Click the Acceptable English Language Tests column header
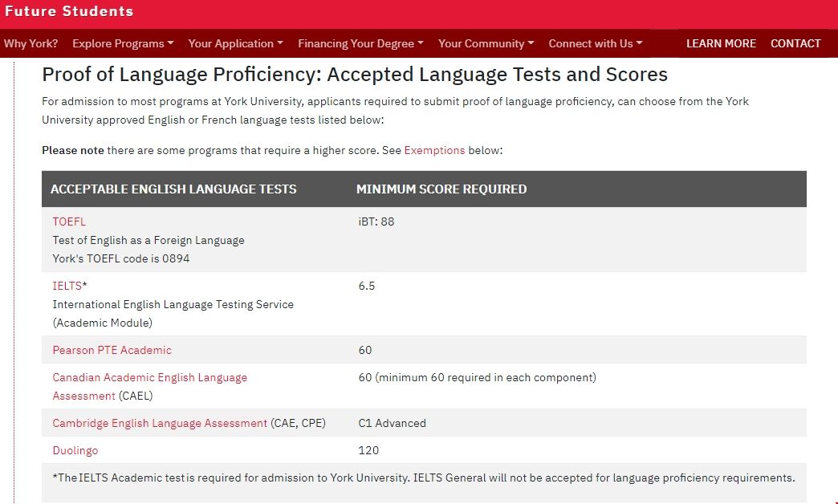This screenshot has height=504, width=838. pos(173,189)
